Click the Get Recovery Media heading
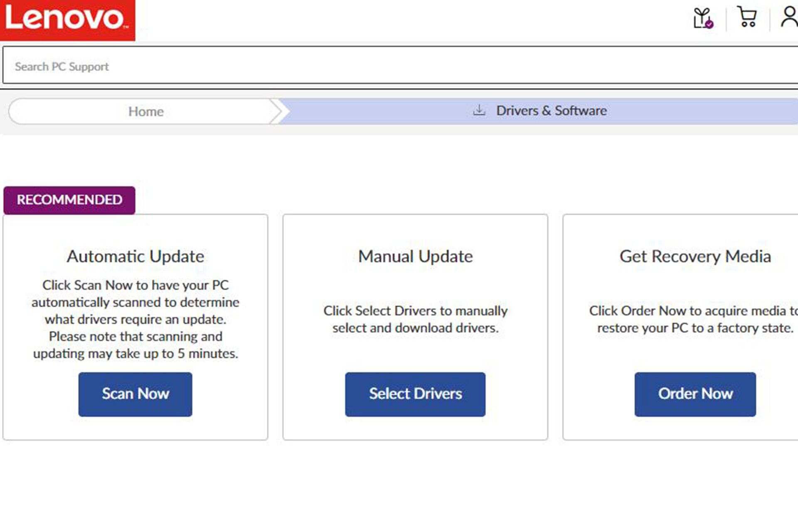798x532 pixels. point(695,256)
